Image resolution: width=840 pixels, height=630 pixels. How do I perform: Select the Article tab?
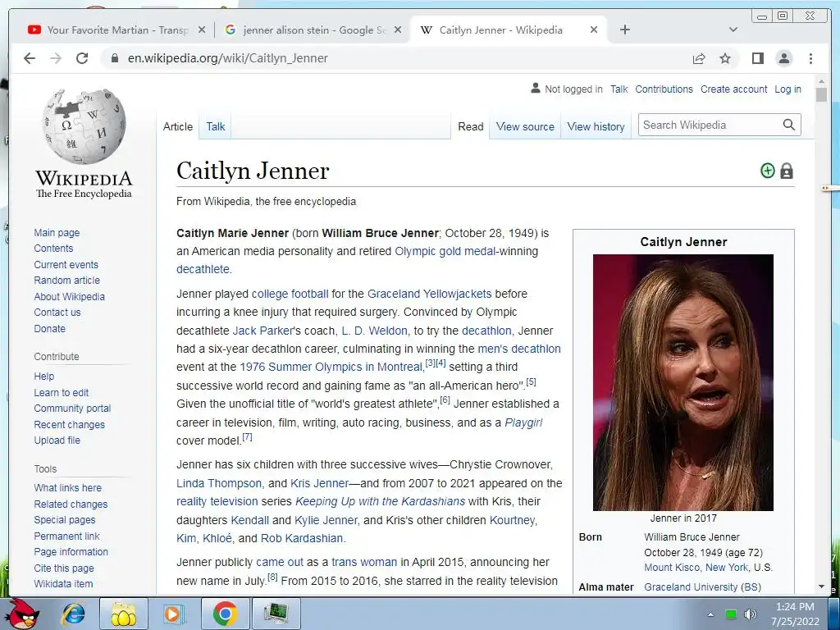point(178,127)
